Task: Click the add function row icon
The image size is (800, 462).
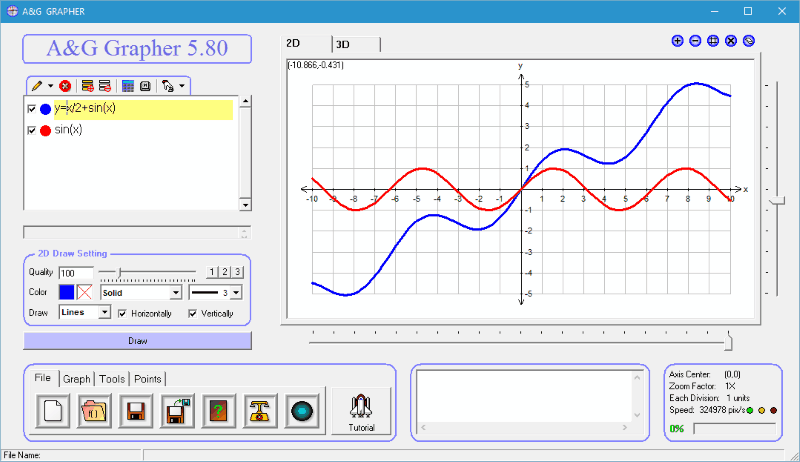Action: point(88,86)
